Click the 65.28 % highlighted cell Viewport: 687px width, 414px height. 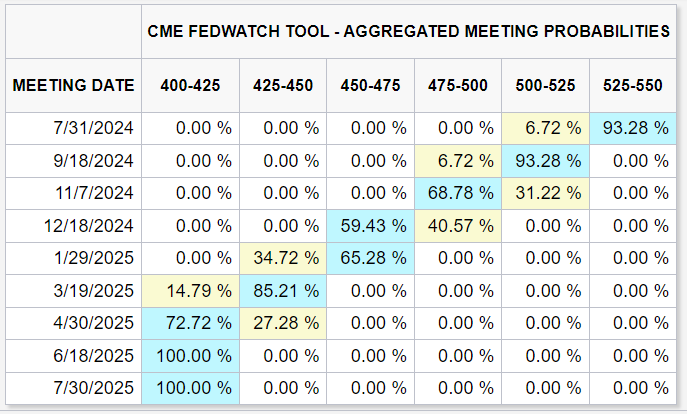pos(371,258)
